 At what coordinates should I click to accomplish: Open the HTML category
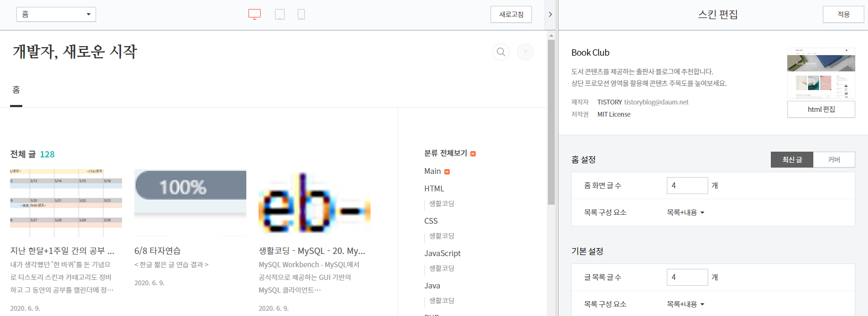point(434,189)
